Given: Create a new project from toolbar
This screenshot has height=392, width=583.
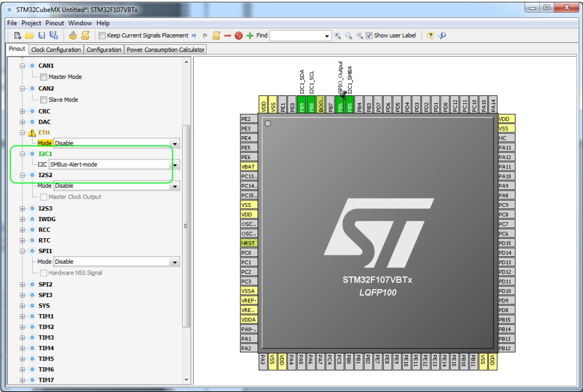Looking at the screenshot, I should pyautogui.click(x=18, y=36).
